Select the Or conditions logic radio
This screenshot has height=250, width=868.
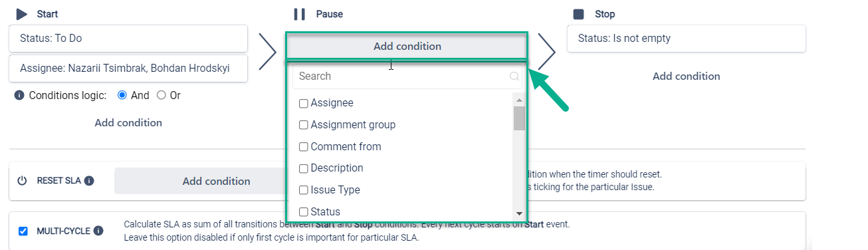coord(161,95)
